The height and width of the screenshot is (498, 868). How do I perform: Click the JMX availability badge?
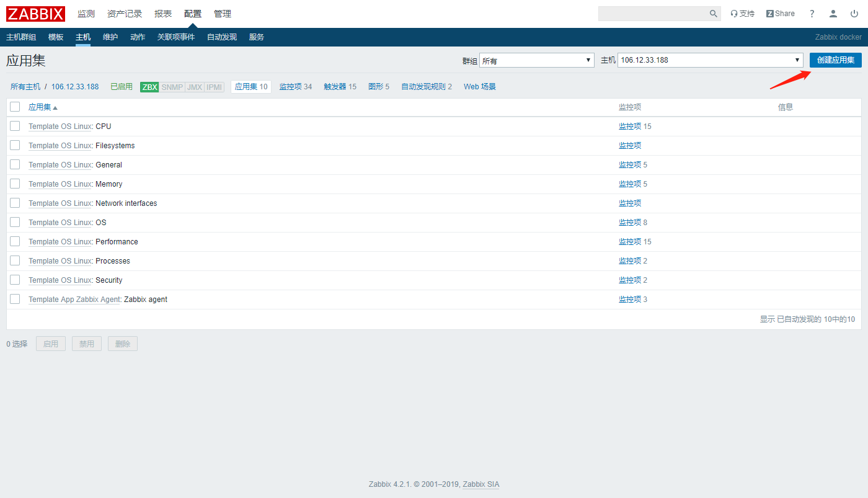(x=195, y=87)
